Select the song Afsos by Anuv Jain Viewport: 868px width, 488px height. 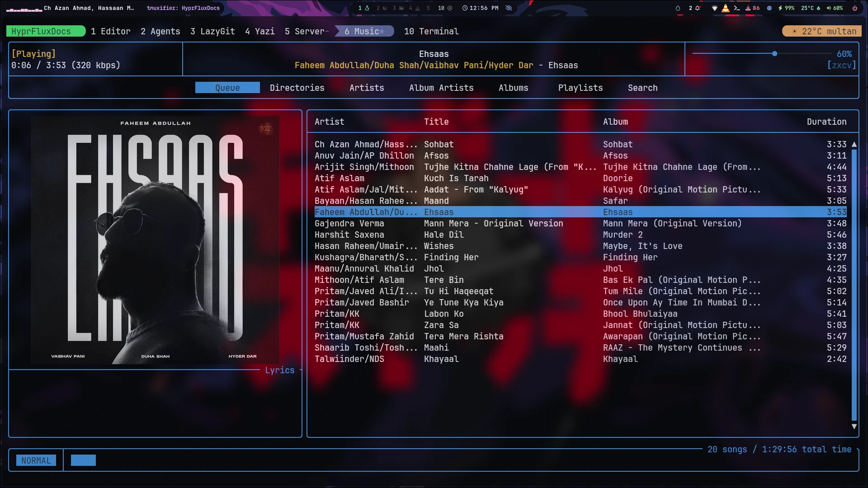coord(580,155)
